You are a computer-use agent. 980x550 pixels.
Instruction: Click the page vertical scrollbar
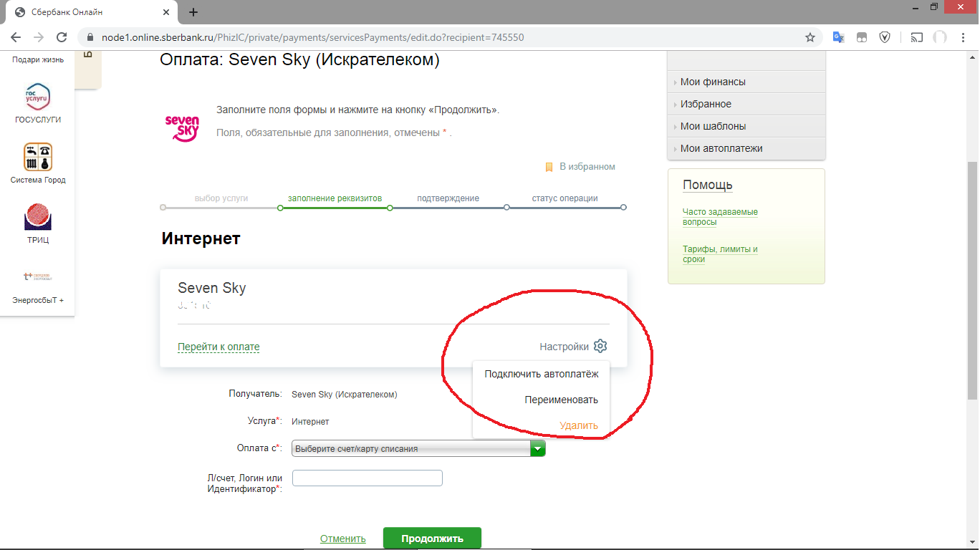[x=972, y=279]
